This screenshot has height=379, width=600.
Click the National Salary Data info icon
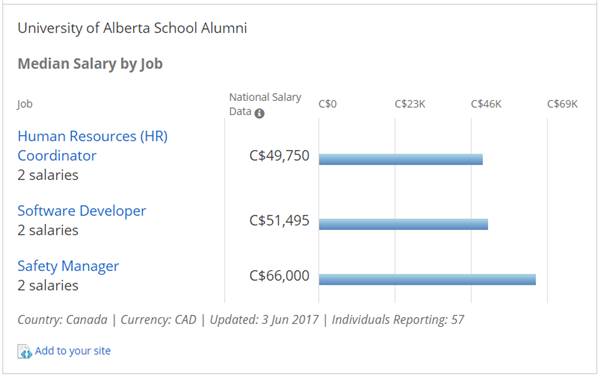click(259, 113)
